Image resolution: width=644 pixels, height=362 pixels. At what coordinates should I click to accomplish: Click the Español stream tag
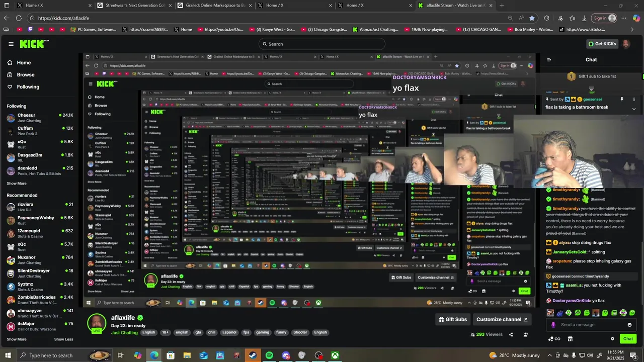(229, 332)
